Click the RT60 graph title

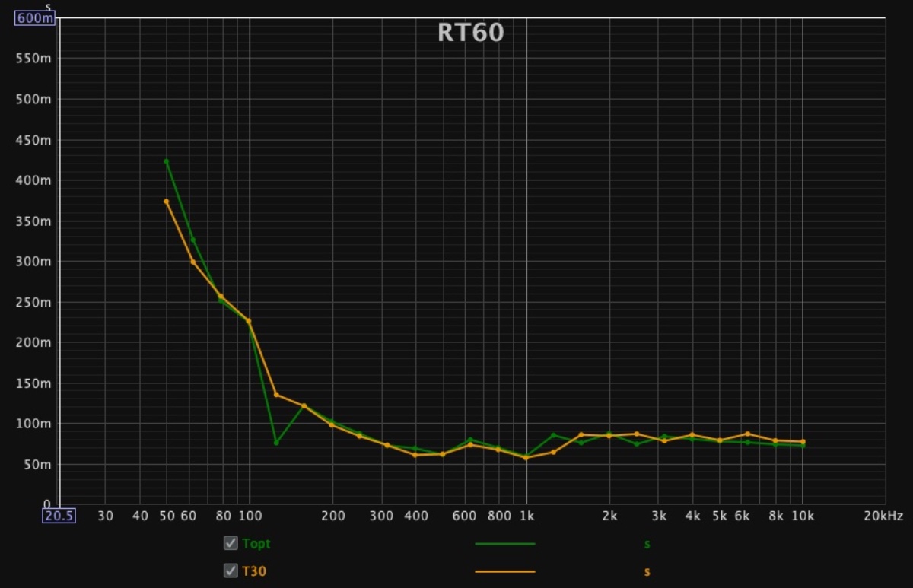point(470,33)
